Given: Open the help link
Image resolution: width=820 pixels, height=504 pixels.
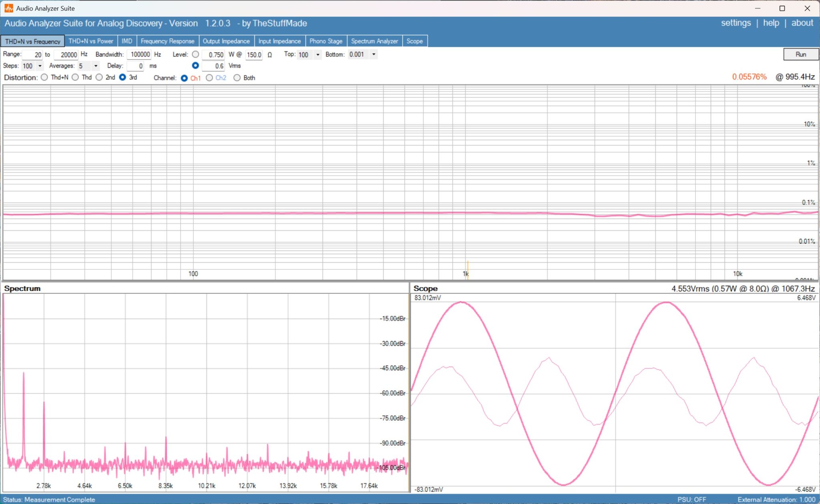Looking at the screenshot, I should [771, 23].
